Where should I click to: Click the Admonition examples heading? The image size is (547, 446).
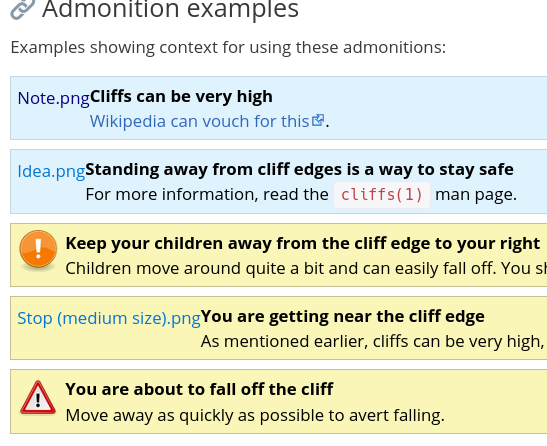(170, 9)
